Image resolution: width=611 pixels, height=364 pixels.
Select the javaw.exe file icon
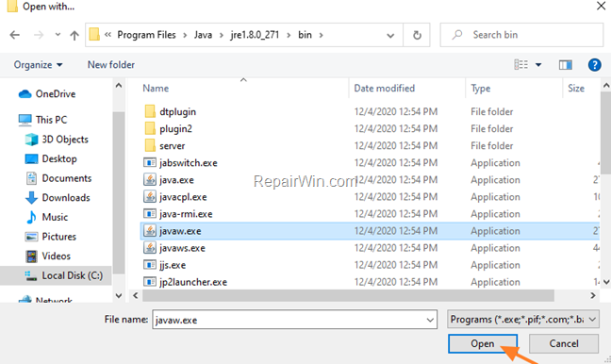point(150,231)
